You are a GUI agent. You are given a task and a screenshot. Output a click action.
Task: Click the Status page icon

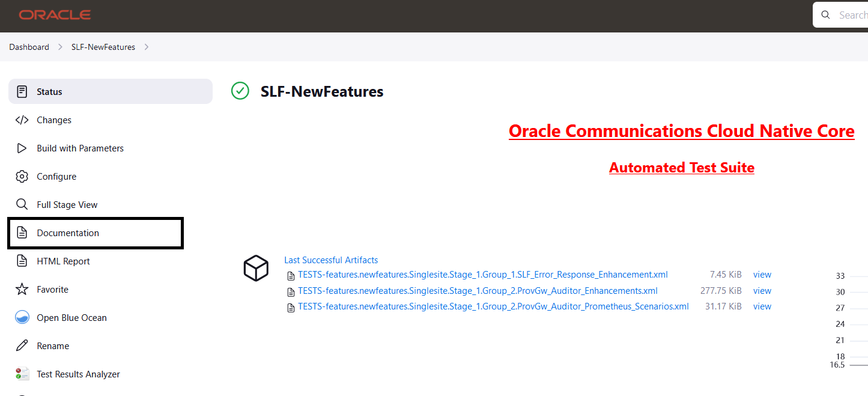coord(22,91)
